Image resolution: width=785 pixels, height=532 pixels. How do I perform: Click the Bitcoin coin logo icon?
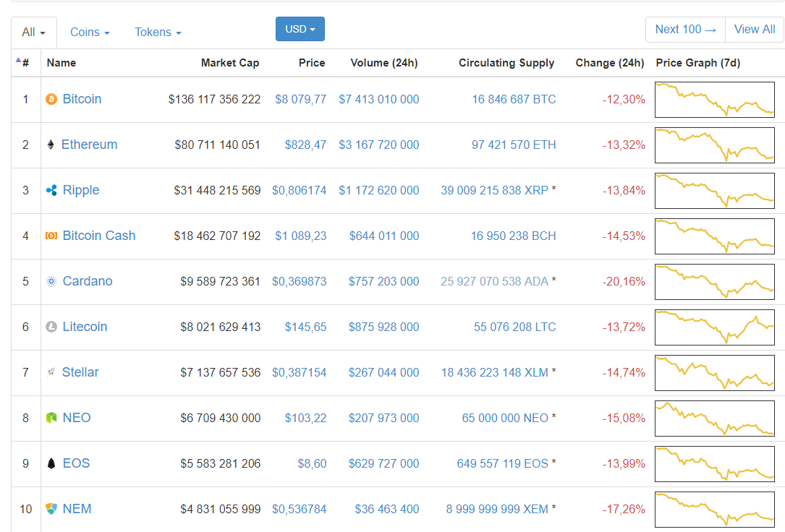coord(51,99)
